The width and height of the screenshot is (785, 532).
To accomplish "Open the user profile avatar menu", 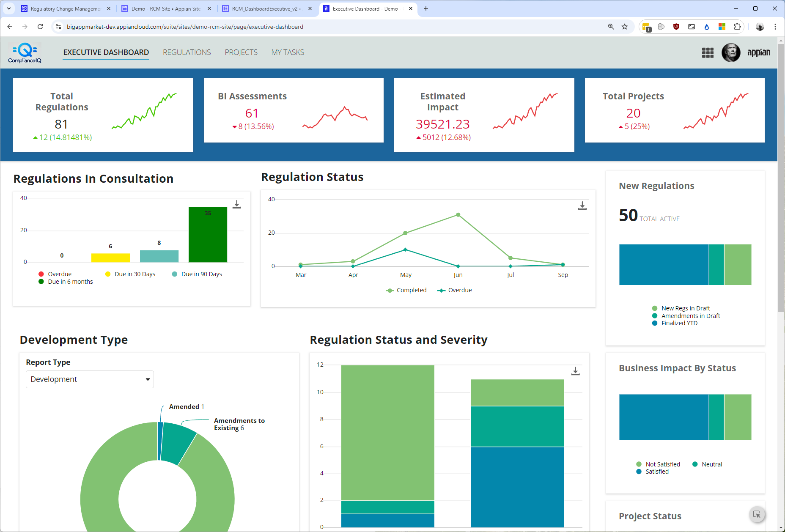I will tap(730, 53).
